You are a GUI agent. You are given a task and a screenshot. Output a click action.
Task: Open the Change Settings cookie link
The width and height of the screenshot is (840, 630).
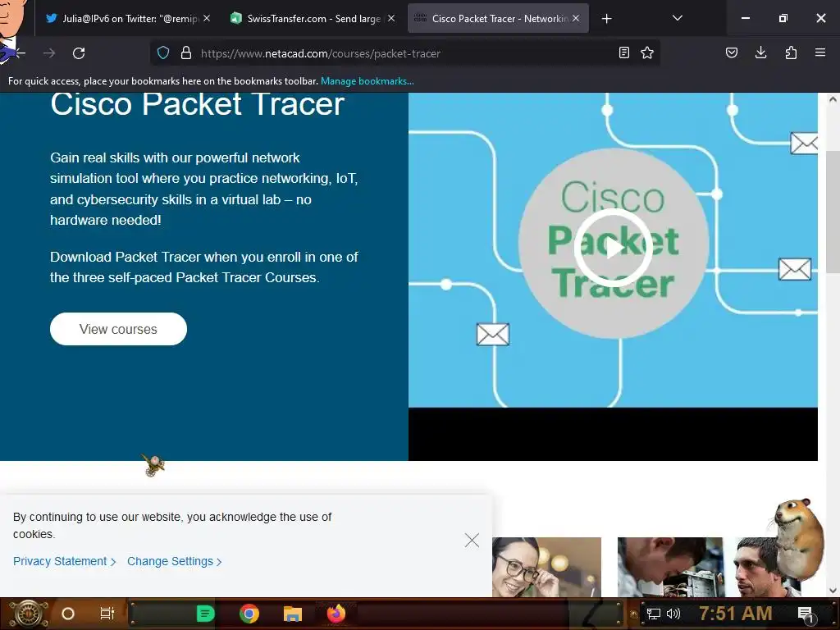174,561
